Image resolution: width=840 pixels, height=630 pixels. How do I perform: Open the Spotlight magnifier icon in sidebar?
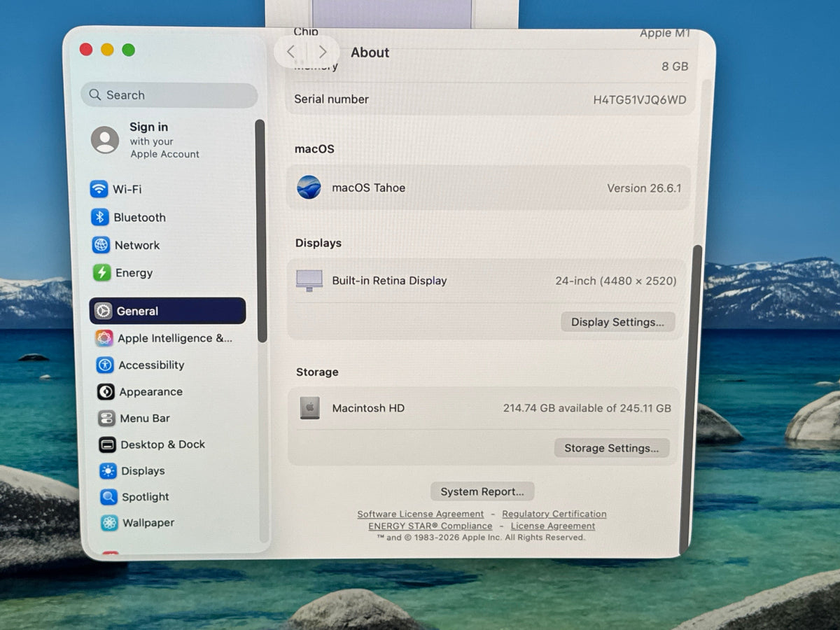tap(108, 497)
